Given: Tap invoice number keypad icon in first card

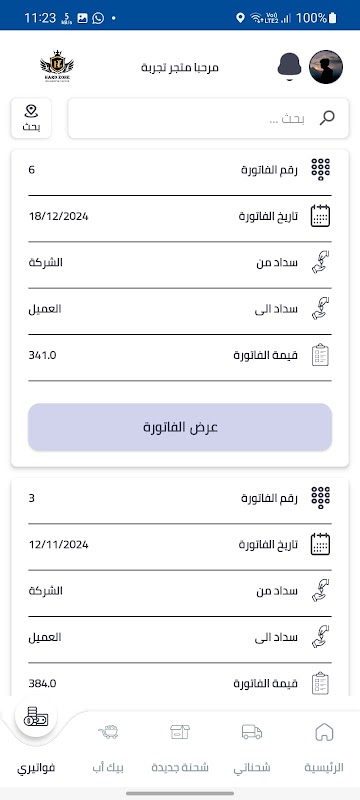Looking at the screenshot, I should (x=321, y=169).
